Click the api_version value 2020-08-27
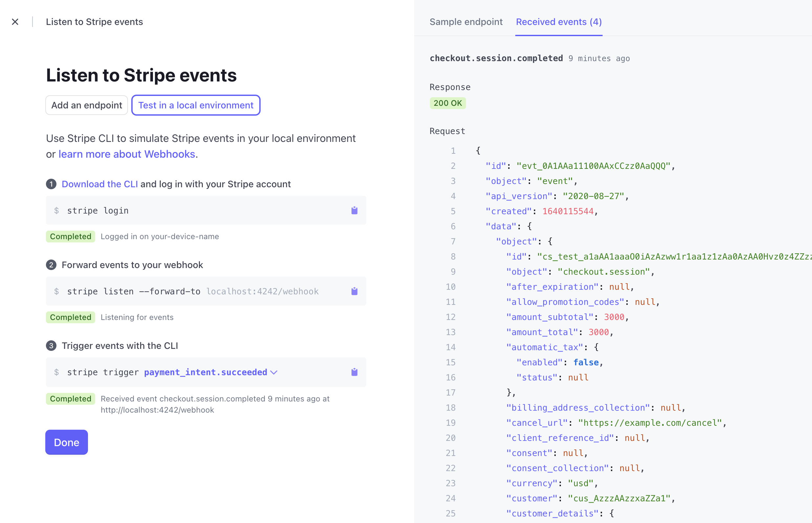The width and height of the screenshot is (812, 523). pos(593,196)
